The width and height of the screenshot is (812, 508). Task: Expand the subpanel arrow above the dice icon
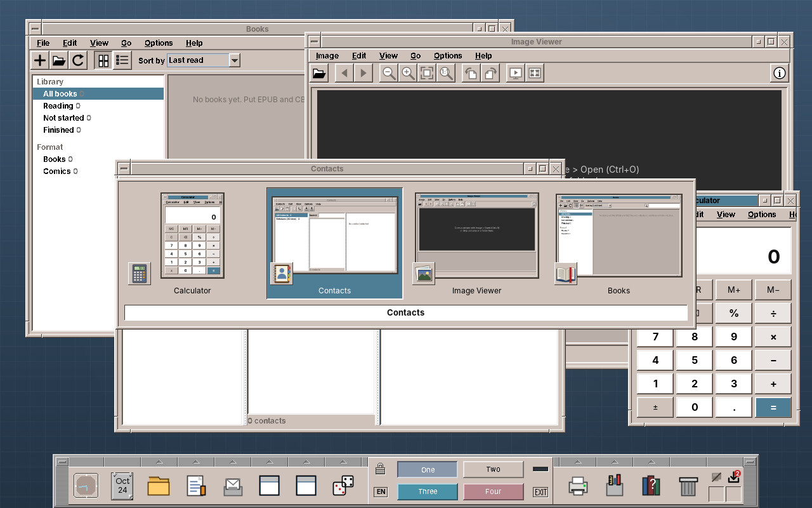tap(343, 461)
